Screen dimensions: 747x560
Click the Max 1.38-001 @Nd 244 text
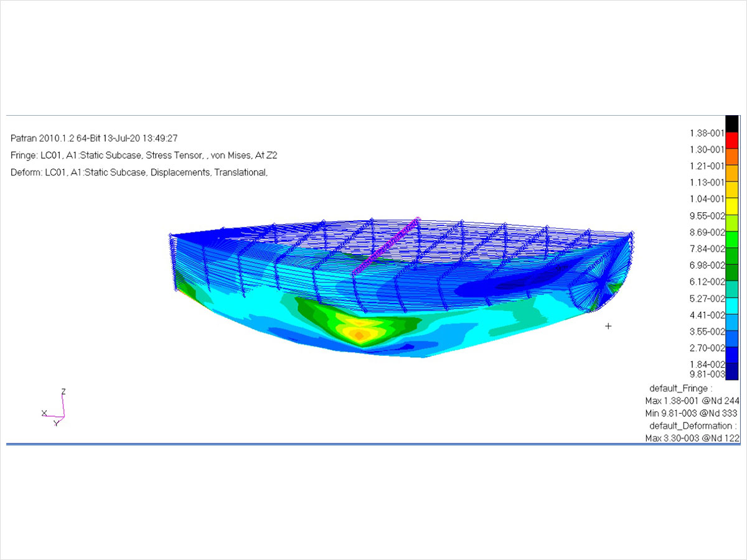pos(692,401)
